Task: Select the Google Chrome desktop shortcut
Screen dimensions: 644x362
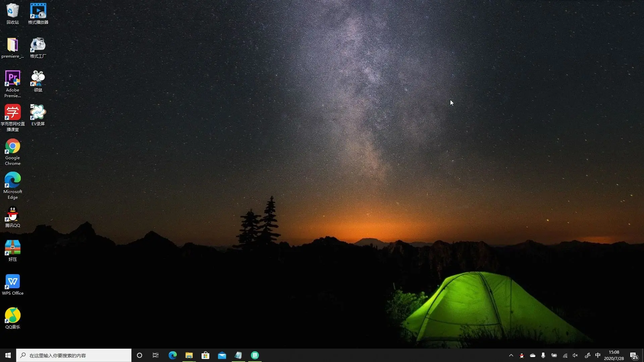Action: coord(12,152)
